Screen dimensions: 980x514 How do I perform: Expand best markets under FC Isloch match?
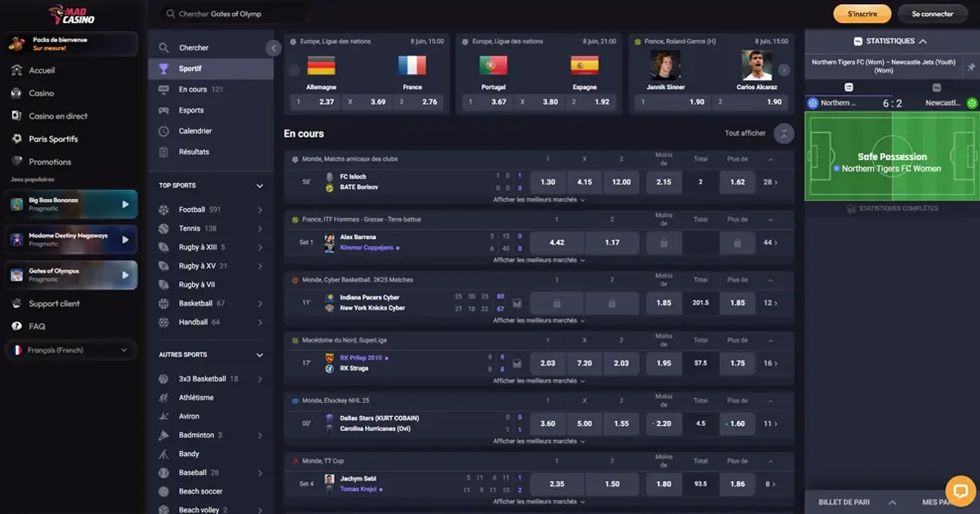539,199
